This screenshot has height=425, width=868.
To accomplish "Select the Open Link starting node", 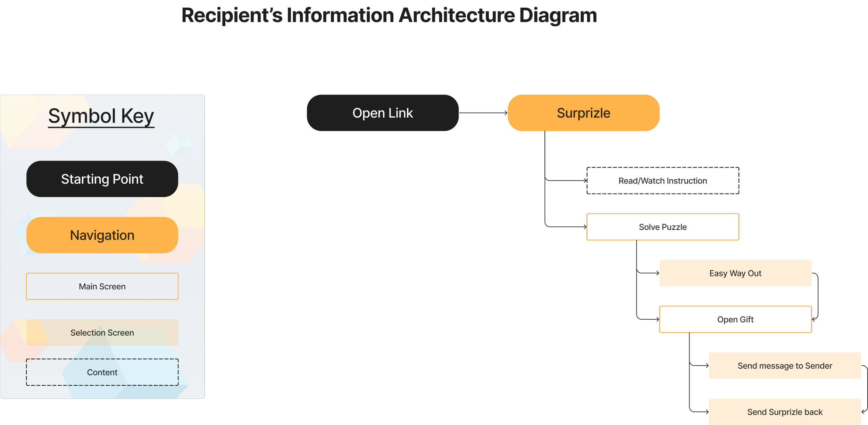I will (383, 113).
